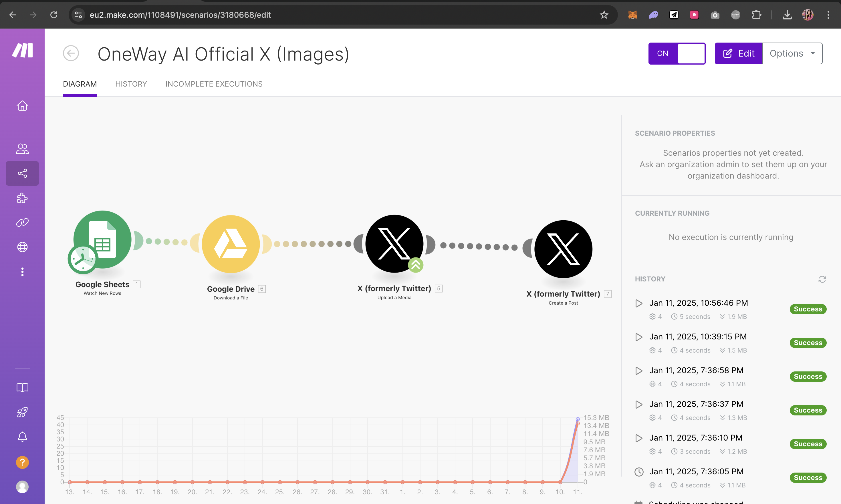Image resolution: width=841 pixels, height=504 pixels.
Task: Refresh the History panel
Action: 822,279
